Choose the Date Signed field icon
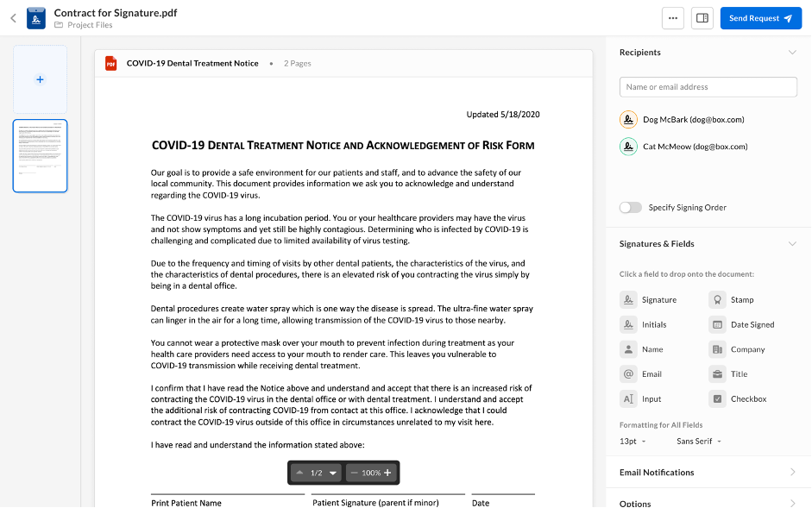Screen dimensions: 812x508 pos(716,325)
